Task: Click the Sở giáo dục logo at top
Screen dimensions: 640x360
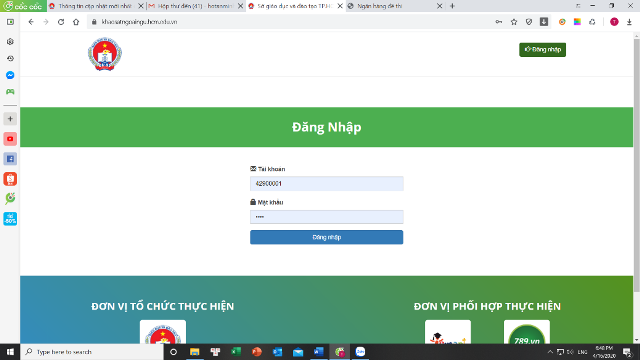Action: (105, 54)
